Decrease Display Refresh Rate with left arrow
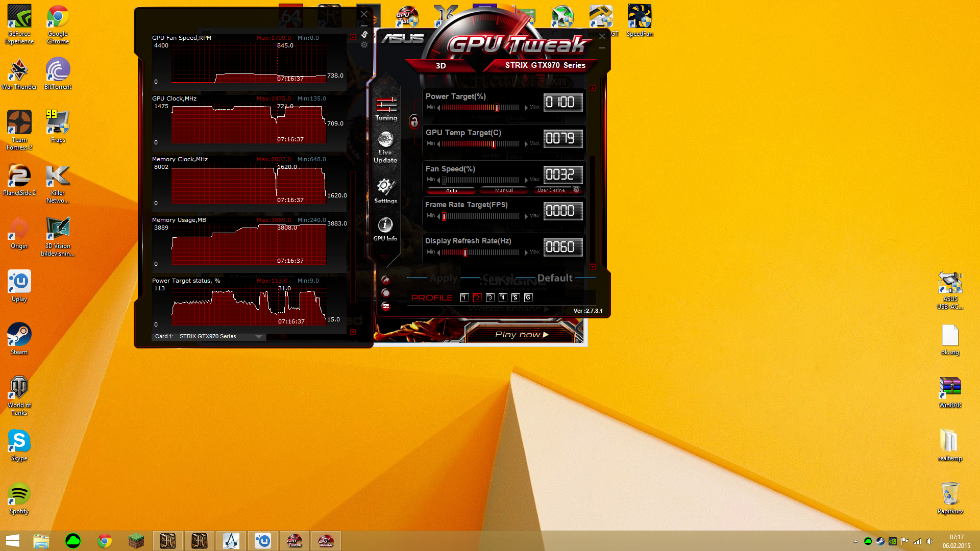Viewport: 980px width, 551px height. pos(438,253)
